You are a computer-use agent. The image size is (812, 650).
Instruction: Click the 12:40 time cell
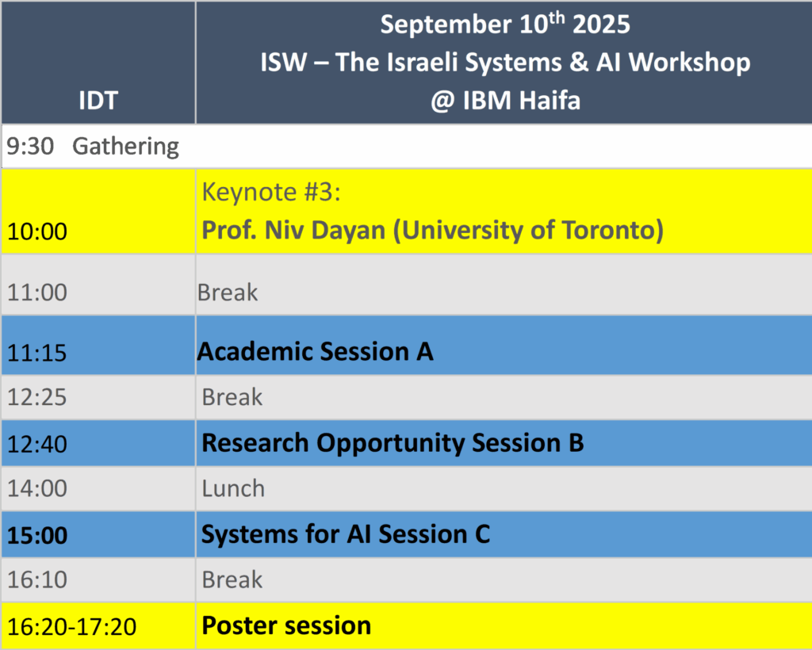pyautogui.click(x=98, y=443)
